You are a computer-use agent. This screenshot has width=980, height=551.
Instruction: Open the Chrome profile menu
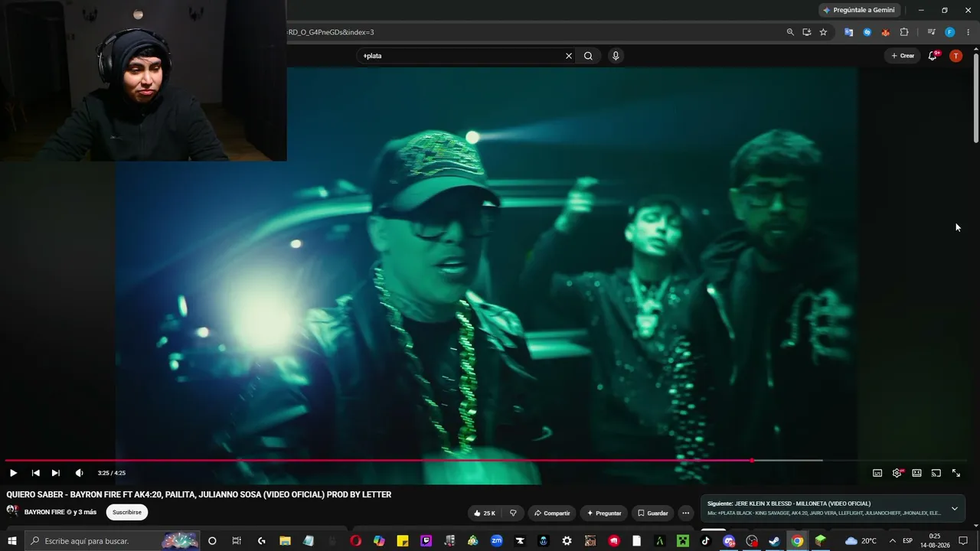coord(949,32)
